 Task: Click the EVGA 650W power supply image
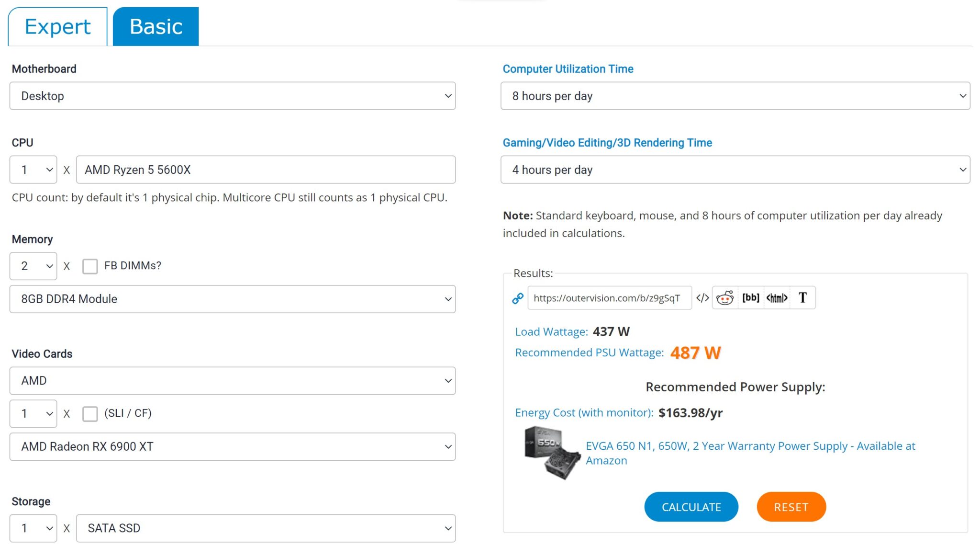pyautogui.click(x=552, y=453)
